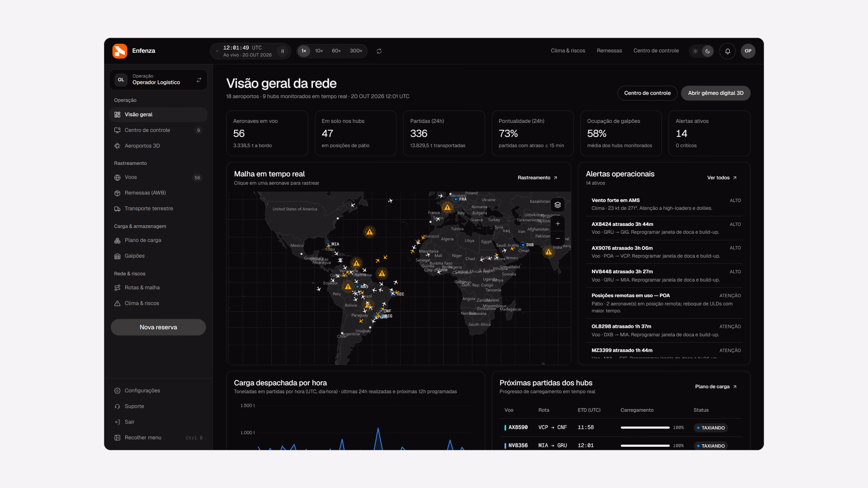This screenshot has width=868, height=488.
Task: Click the Plano de carga icon
Action: tap(117, 240)
